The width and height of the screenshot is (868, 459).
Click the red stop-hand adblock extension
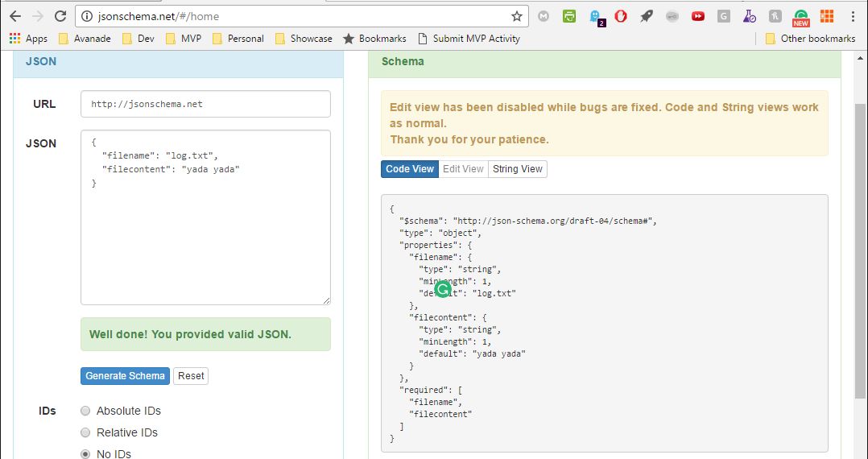[x=621, y=16]
